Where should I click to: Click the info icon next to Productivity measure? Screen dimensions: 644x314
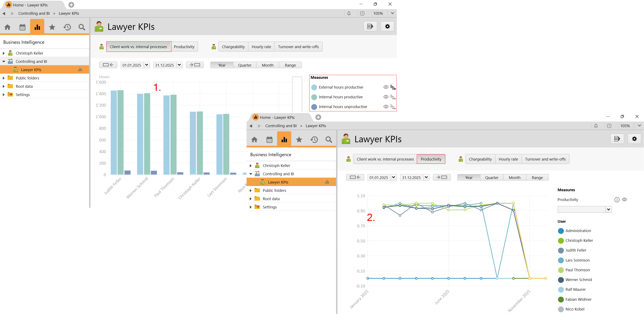[x=617, y=200]
